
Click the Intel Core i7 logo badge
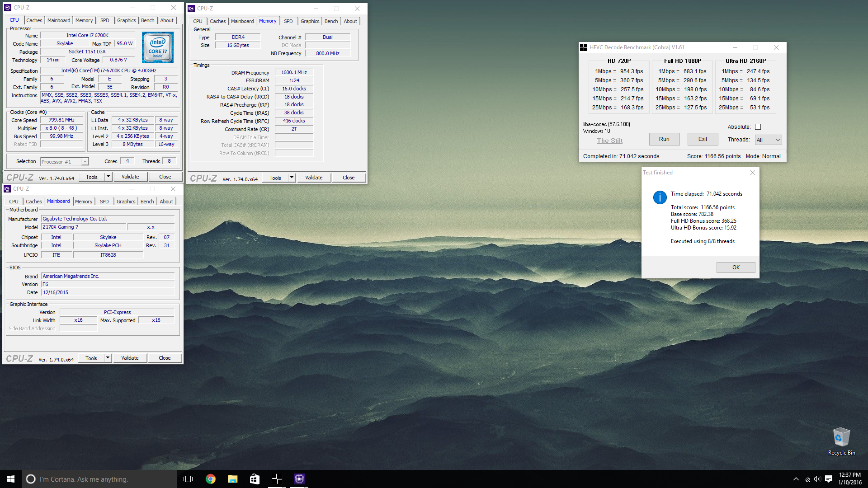(157, 47)
